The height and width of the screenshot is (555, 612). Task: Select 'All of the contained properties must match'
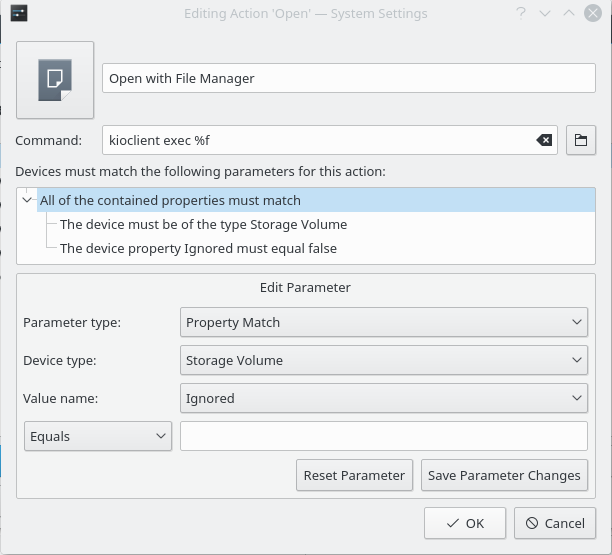point(170,200)
